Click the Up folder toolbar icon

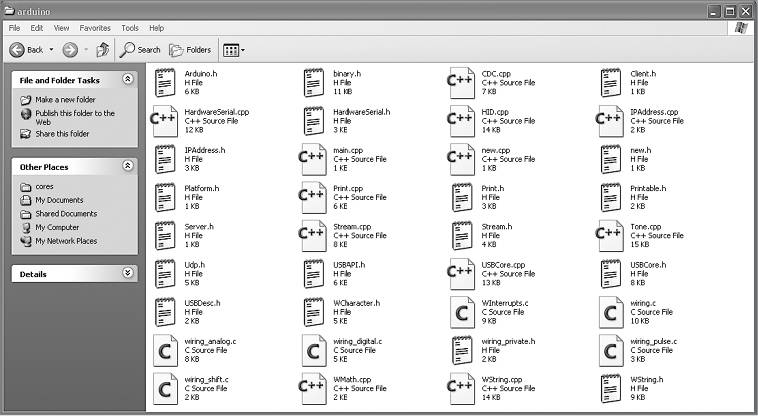pyautogui.click(x=102, y=49)
